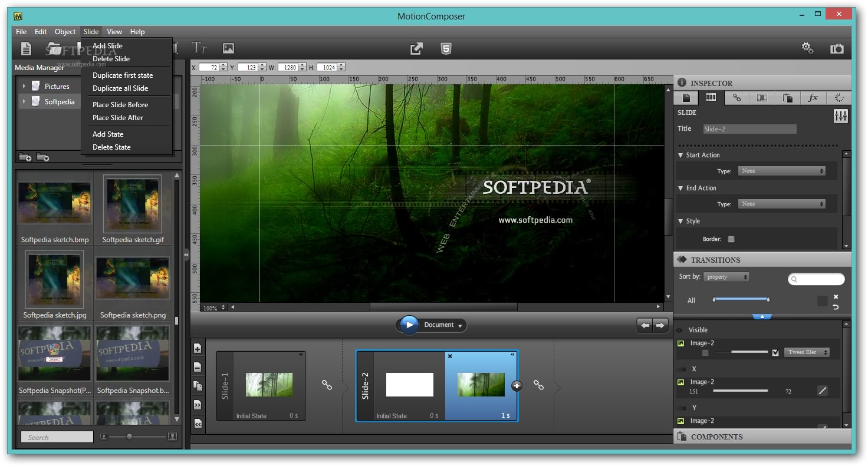Click the slide Title field Slide-2
868x466 pixels.
(749, 129)
